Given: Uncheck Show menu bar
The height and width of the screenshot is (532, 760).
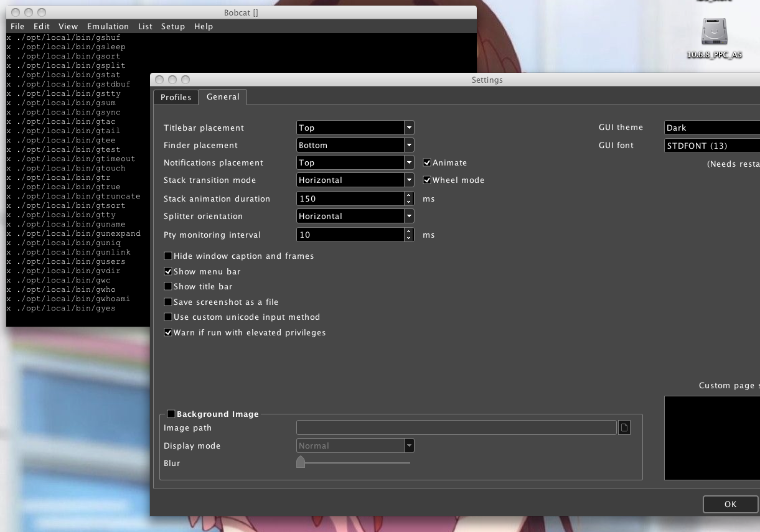Looking at the screenshot, I should pyautogui.click(x=168, y=271).
